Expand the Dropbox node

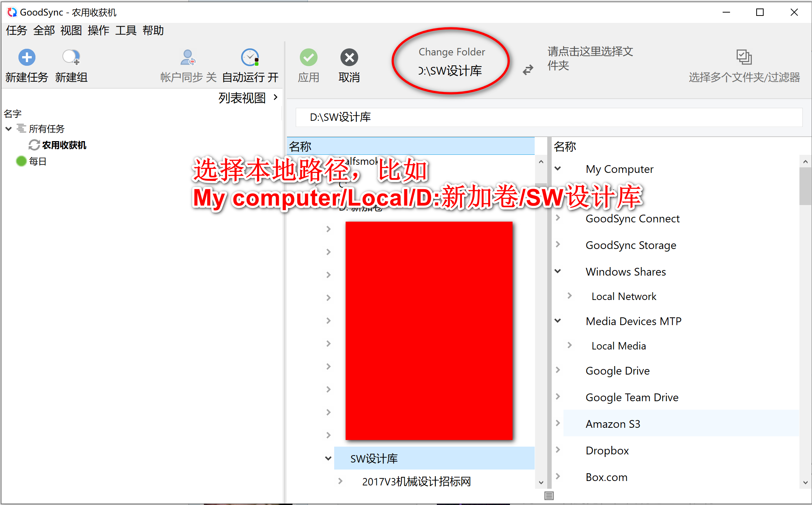558,450
